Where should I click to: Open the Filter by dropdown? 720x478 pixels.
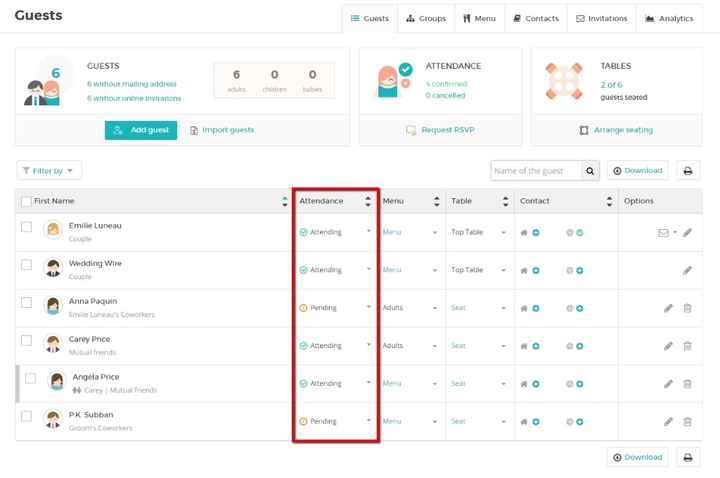(x=49, y=171)
